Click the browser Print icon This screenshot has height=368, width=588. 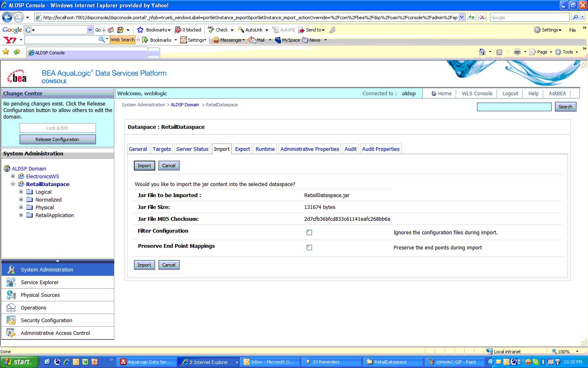pyautogui.click(x=517, y=52)
